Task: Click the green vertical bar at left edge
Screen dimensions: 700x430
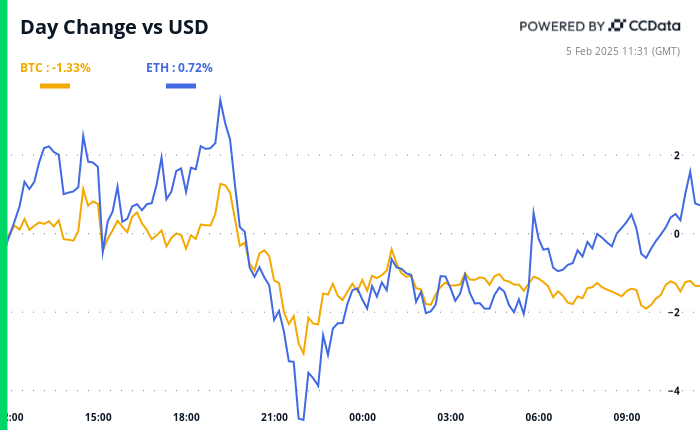Action: tap(3, 215)
